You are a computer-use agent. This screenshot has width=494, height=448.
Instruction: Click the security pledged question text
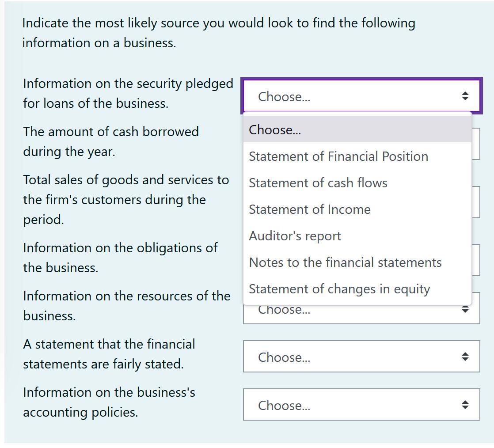[x=128, y=93]
